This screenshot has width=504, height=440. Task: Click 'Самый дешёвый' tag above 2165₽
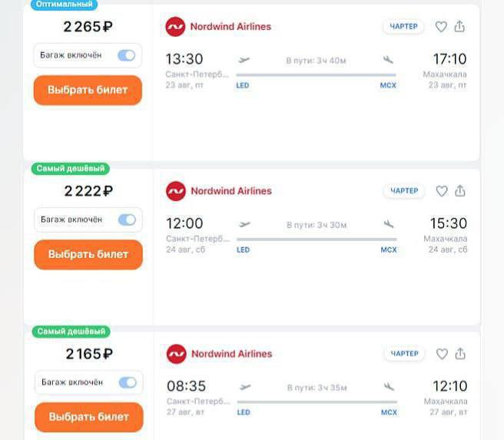71,332
